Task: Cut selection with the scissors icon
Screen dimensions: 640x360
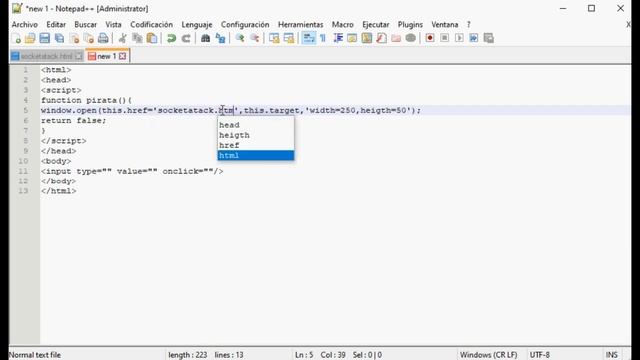Action: click(122, 38)
